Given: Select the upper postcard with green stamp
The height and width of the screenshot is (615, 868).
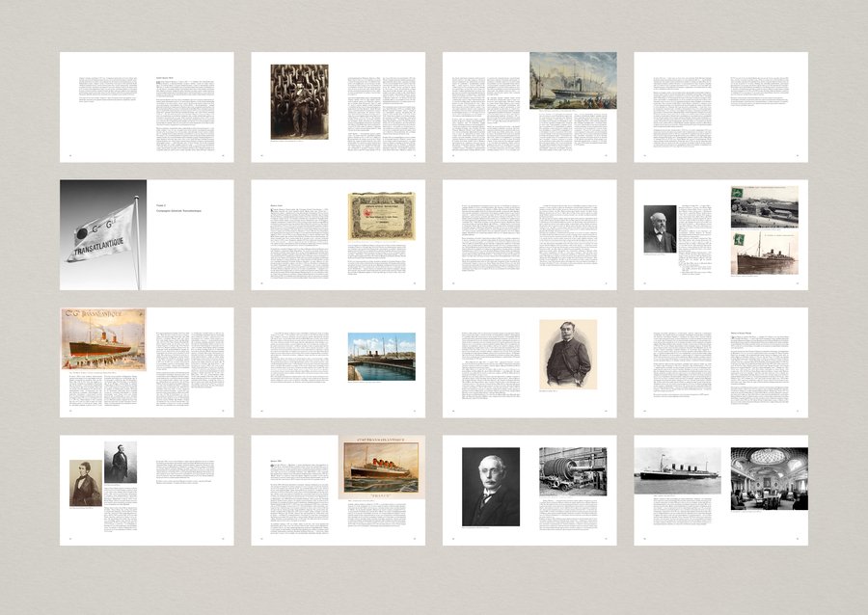Looking at the screenshot, I should click(765, 207).
